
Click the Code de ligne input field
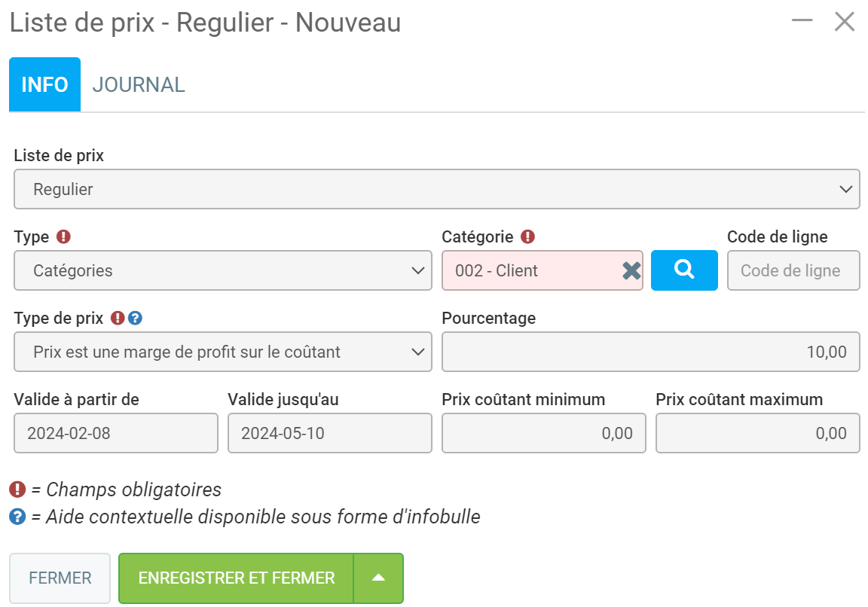(793, 270)
